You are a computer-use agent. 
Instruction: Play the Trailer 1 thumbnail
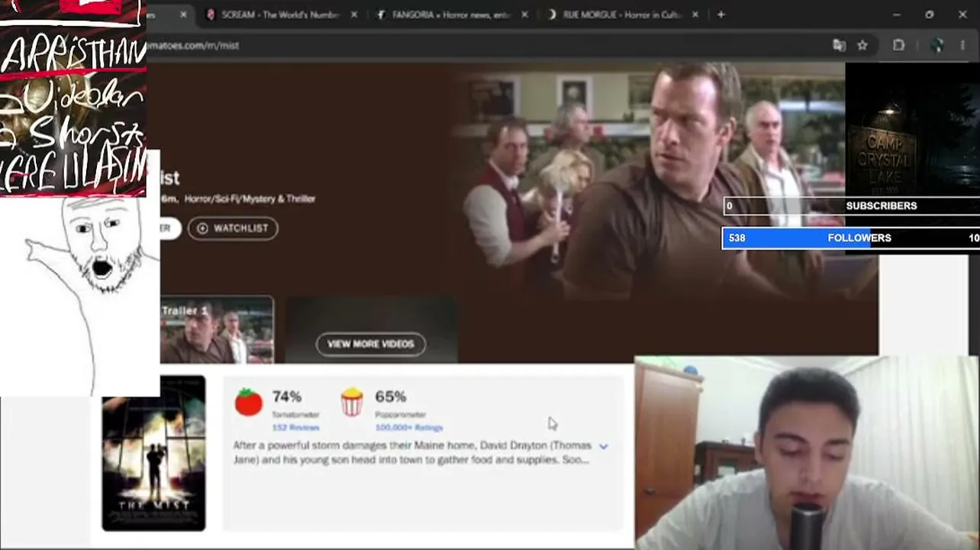pyautogui.click(x=217, y=329)
